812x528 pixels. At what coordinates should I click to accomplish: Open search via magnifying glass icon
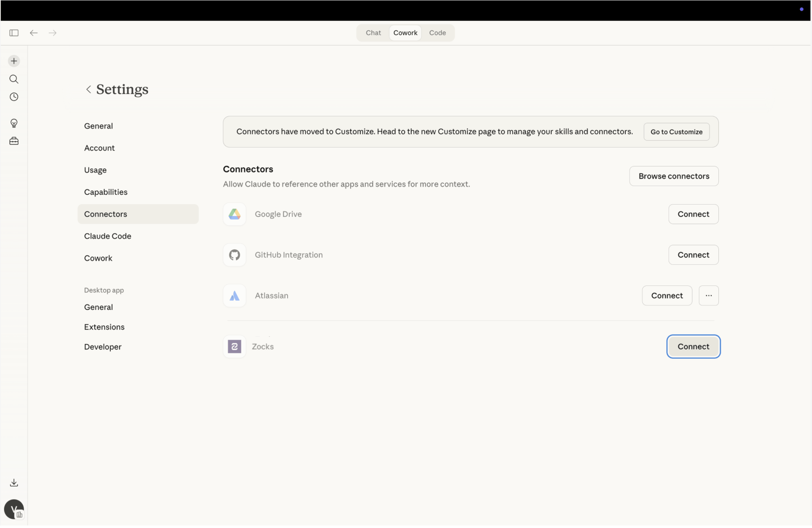coord(14,79)
